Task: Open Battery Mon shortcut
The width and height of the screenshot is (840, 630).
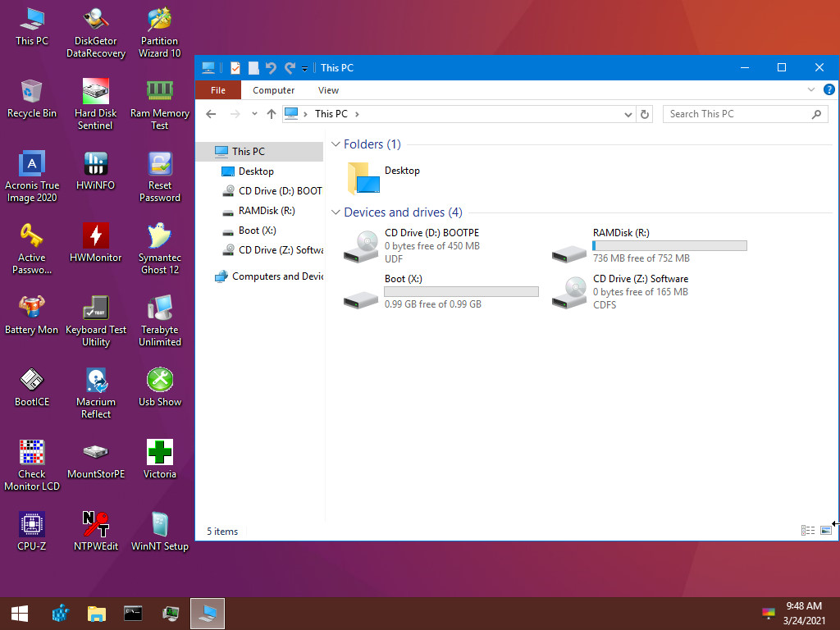Action: (x=32, y=315)
